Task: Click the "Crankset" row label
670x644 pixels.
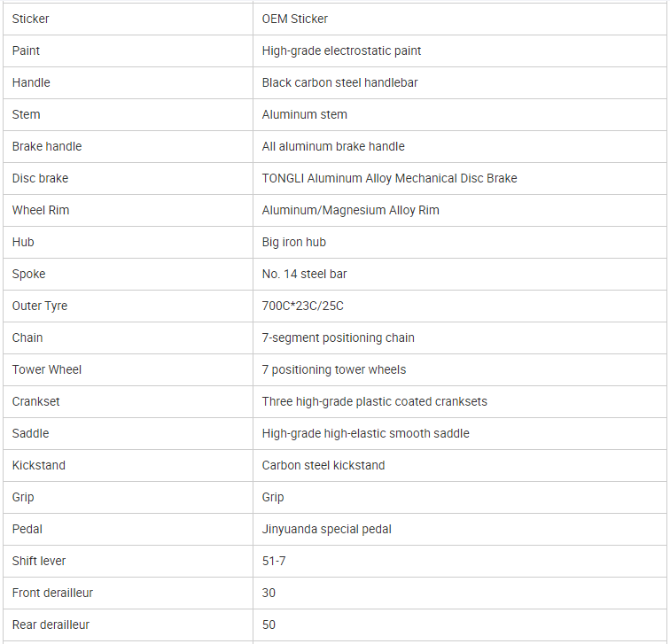Action: 36,401
